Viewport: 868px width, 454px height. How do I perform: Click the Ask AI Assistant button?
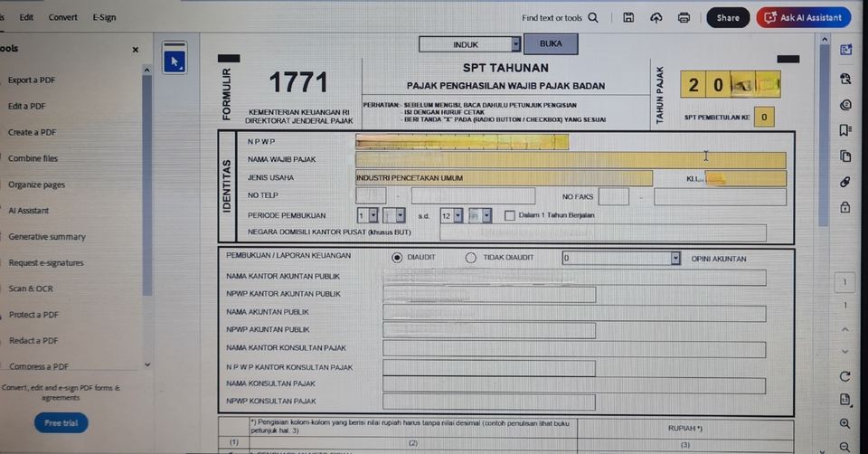coord(803,18)
